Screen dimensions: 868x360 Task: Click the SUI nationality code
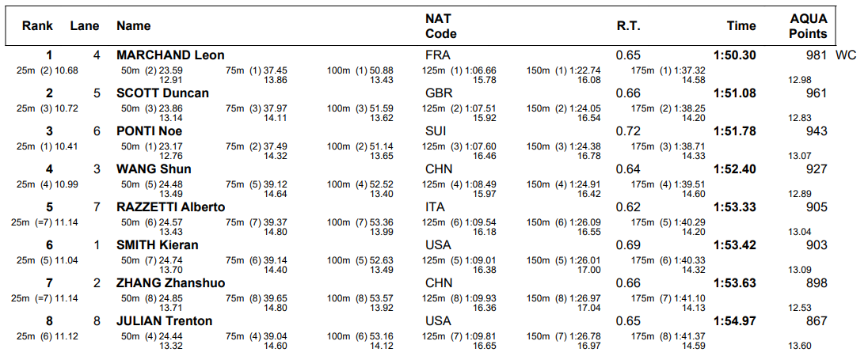click(x=436, y=131)
